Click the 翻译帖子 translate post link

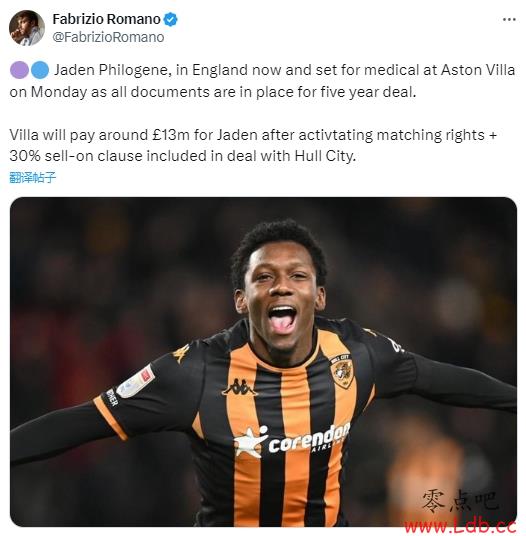(32, 177)
